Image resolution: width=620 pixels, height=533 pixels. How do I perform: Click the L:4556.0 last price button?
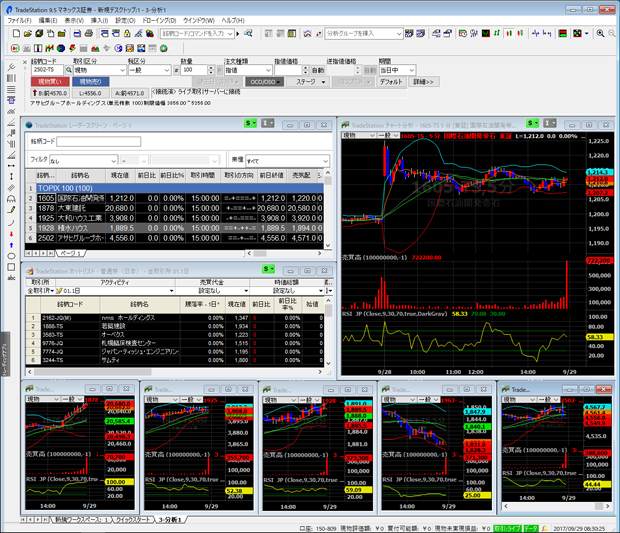pos(90,93)
